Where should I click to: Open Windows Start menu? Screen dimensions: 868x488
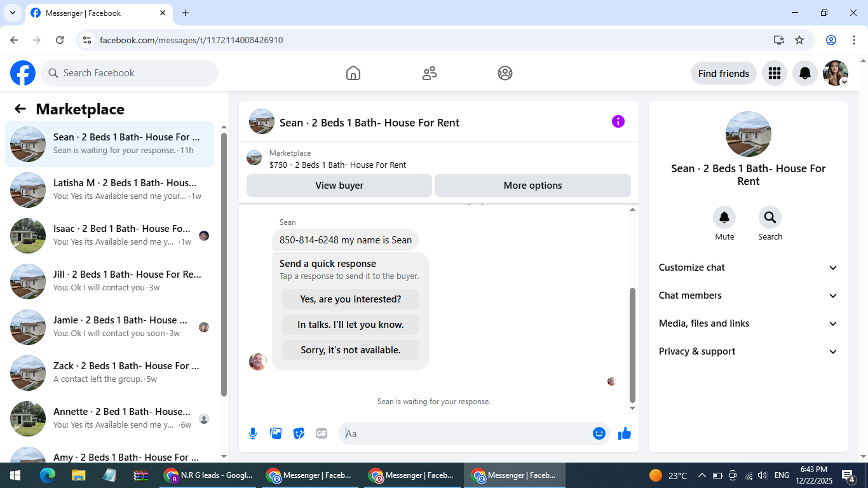tap(15, 475)
